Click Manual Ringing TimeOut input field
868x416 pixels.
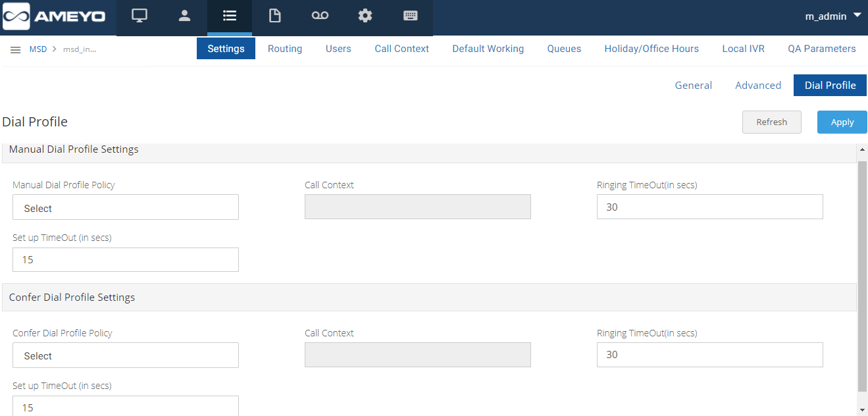pos(709,207)
